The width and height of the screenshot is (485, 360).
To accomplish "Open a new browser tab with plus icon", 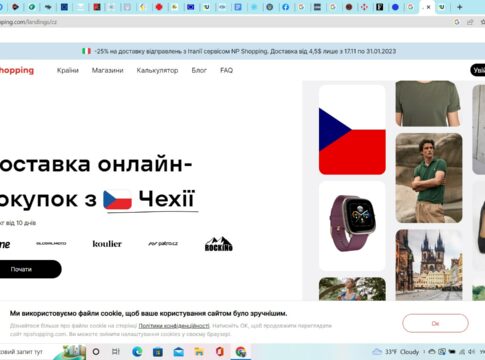I will tap(459, 7).
